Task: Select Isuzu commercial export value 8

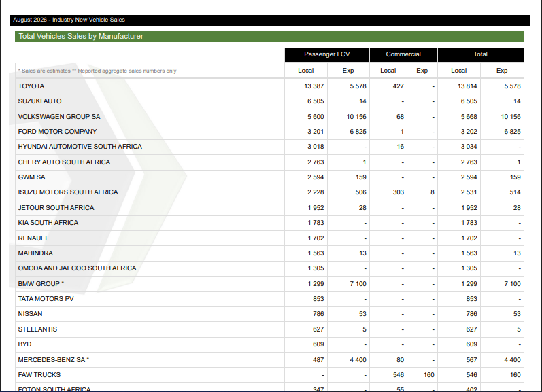Action: pos(432,192)
